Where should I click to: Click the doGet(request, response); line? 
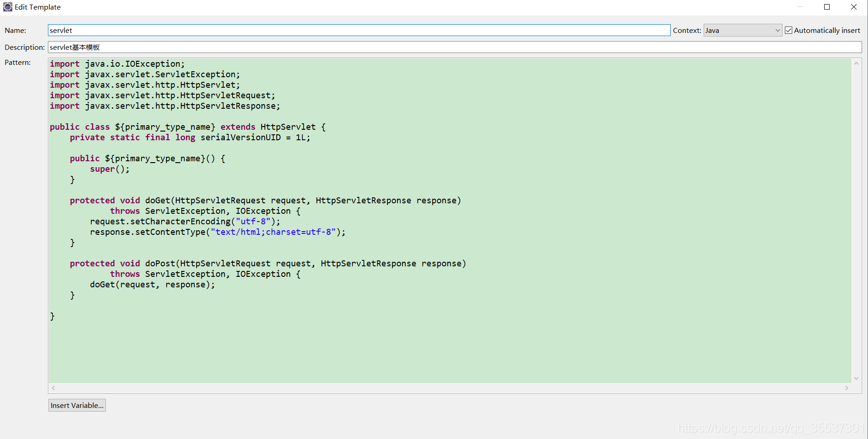pyautogui.click(x=153, y=285)
